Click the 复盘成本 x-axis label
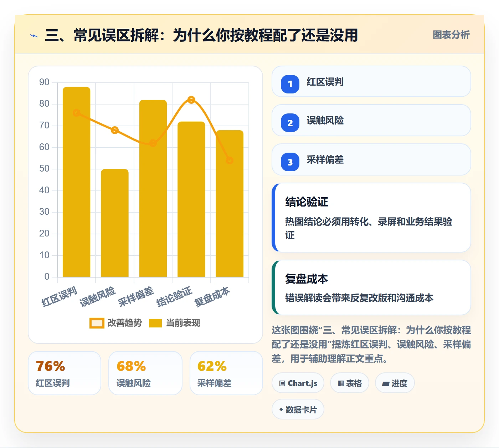This screenshot has width=499, height=448. 212,296
